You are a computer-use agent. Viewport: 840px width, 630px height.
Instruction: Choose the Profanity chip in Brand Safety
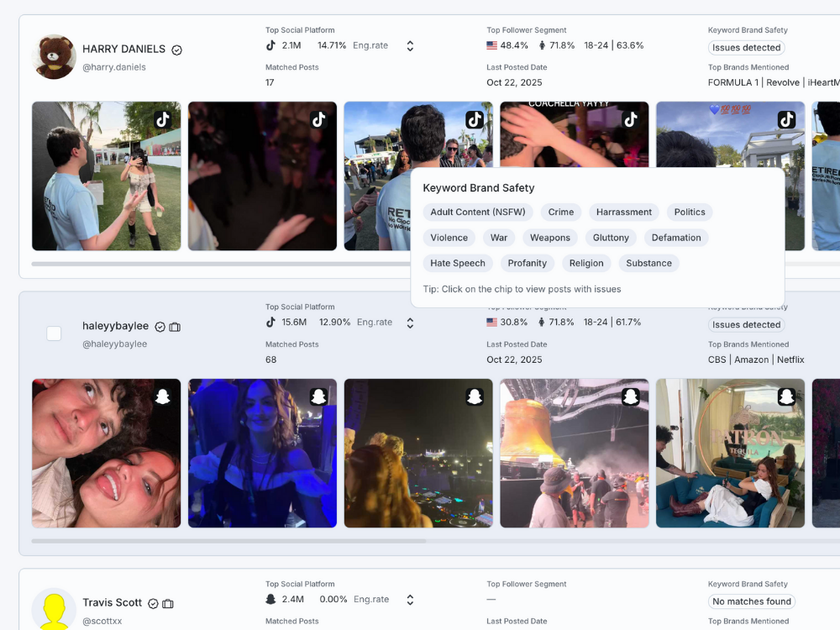pyautogui.click(x=527, y=263)
